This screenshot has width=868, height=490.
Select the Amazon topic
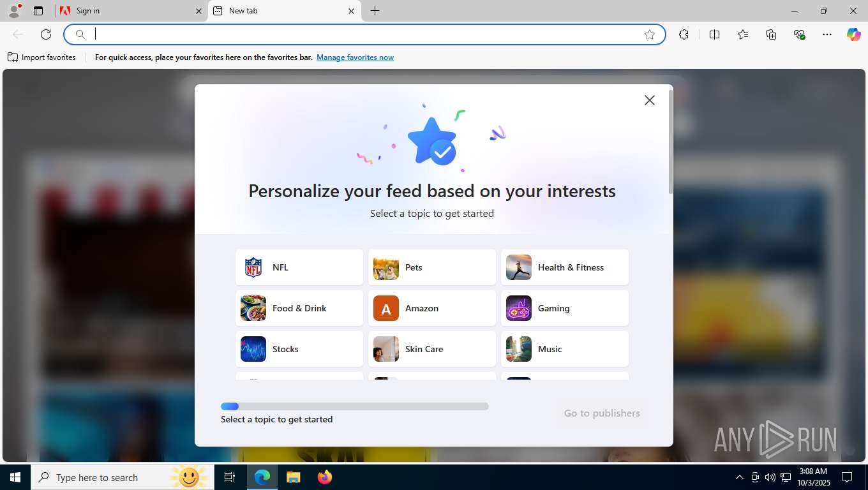[432, 308]
